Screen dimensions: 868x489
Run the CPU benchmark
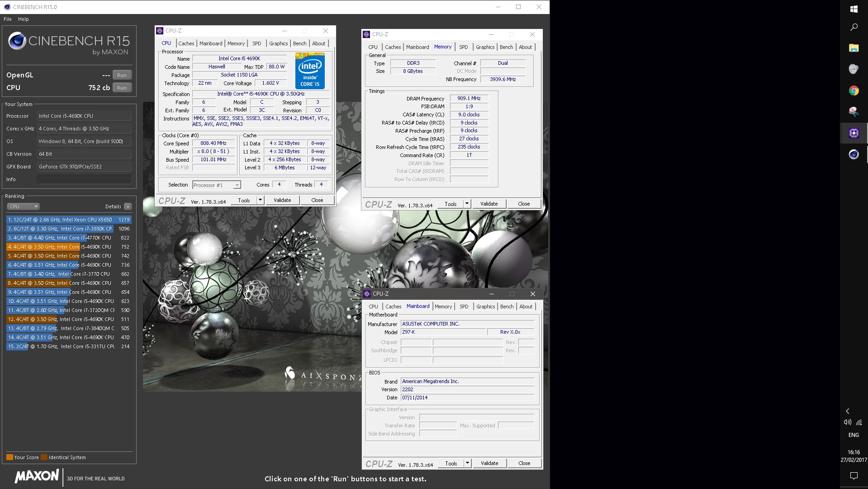(122, 88)
